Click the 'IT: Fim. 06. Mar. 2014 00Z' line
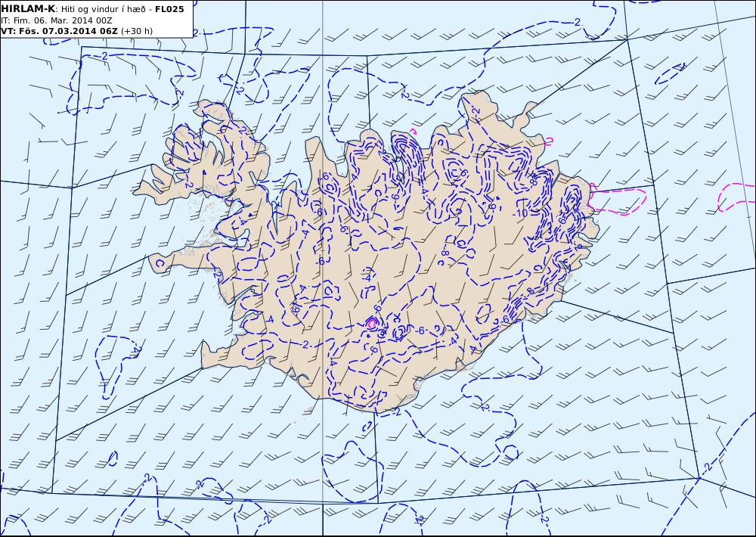 point(57,20)
